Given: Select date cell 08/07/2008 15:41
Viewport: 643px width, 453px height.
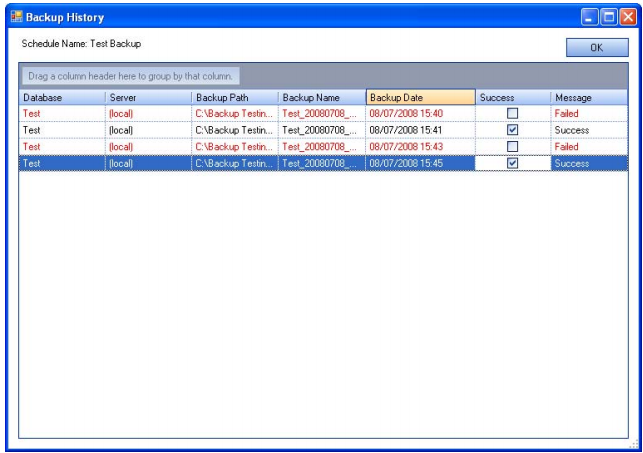Looking at the screenshot, I should 420,130.
